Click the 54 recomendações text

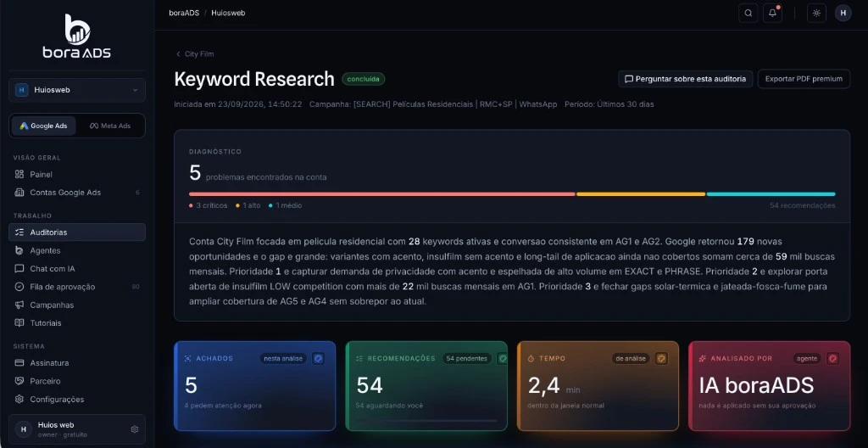802,205
